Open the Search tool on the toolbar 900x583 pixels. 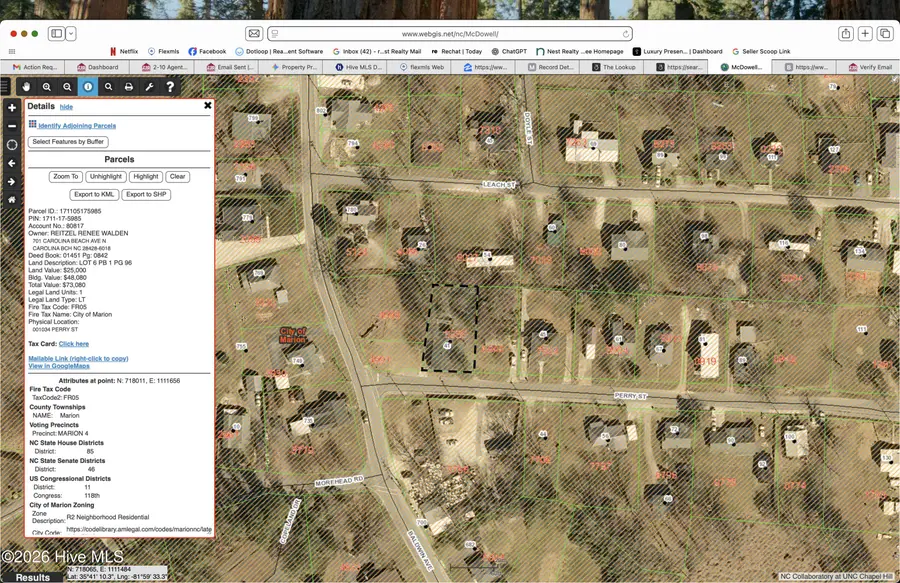tap(109, 87)
